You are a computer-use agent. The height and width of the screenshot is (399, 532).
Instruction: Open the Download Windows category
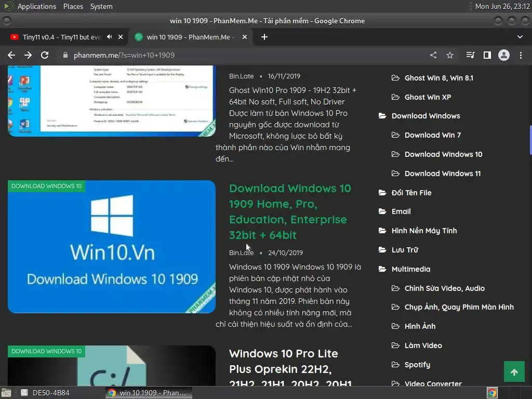[426, 116]
